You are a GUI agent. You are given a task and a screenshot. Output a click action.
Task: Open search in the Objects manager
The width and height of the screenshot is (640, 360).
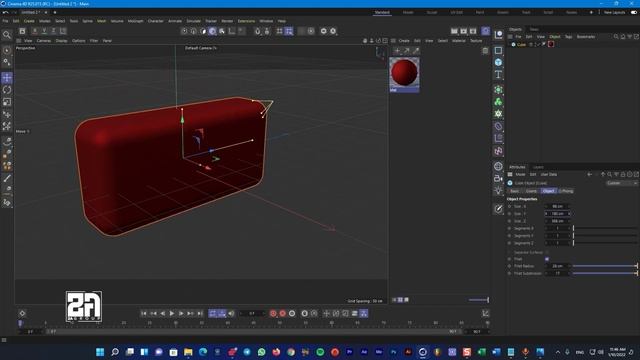616,37
